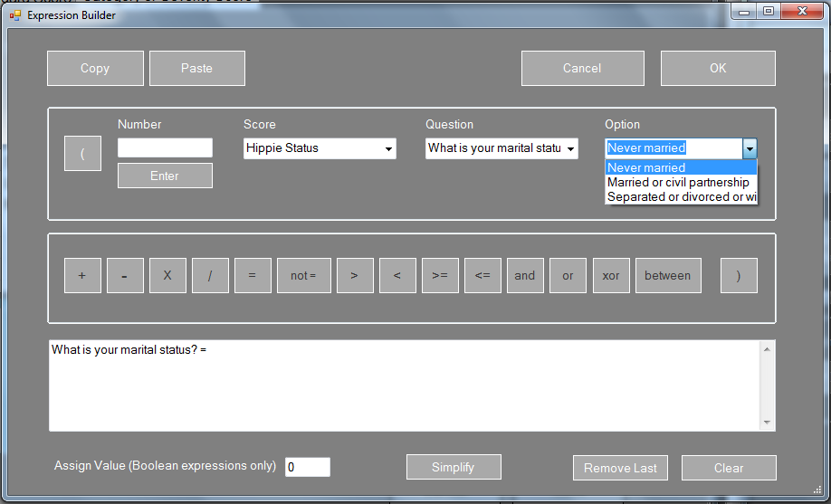
Task: Click the Number input field
Action: coord(165,147)
